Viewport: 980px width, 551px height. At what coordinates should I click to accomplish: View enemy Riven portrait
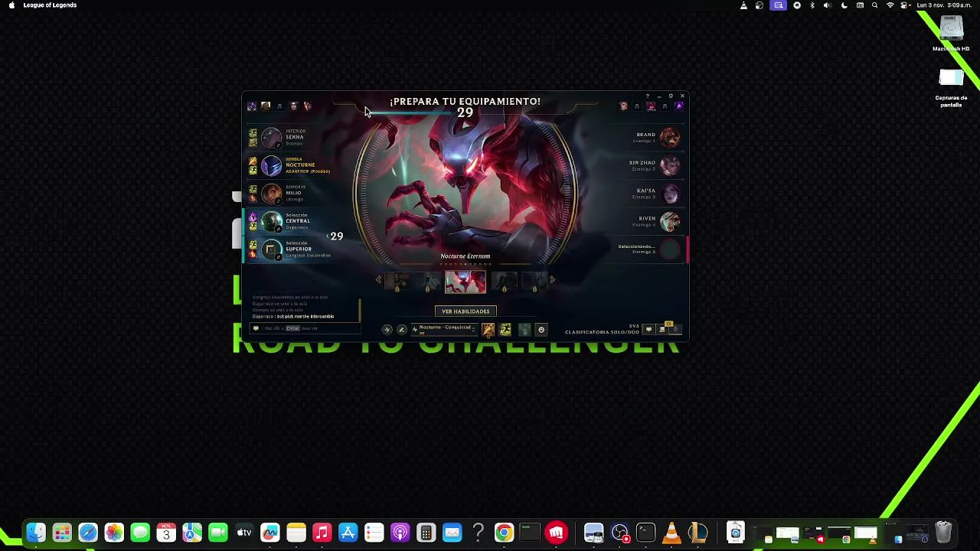(670, 221)
